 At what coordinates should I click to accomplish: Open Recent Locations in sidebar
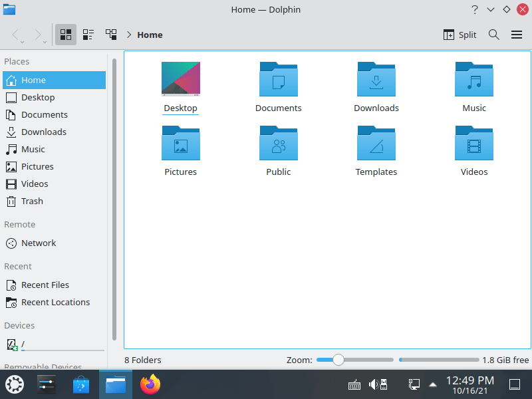coord(55,303)
